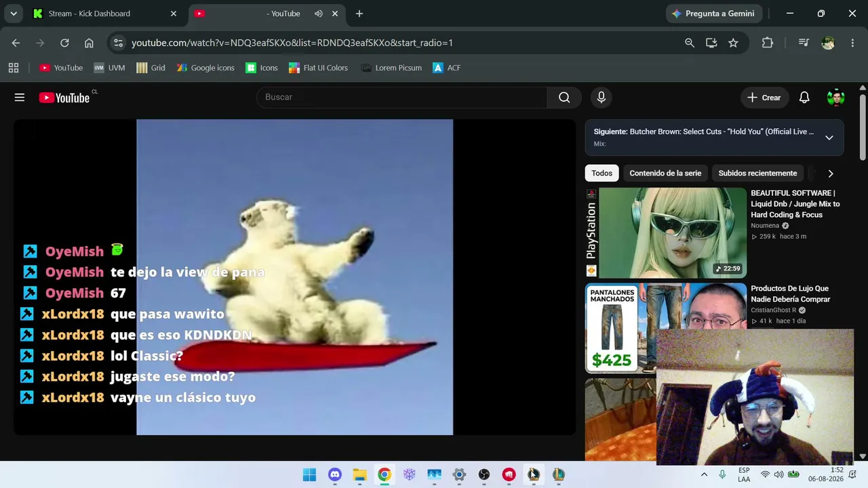View site information icon in the address bar
This screenshot has height=488, width=868.
118,43
